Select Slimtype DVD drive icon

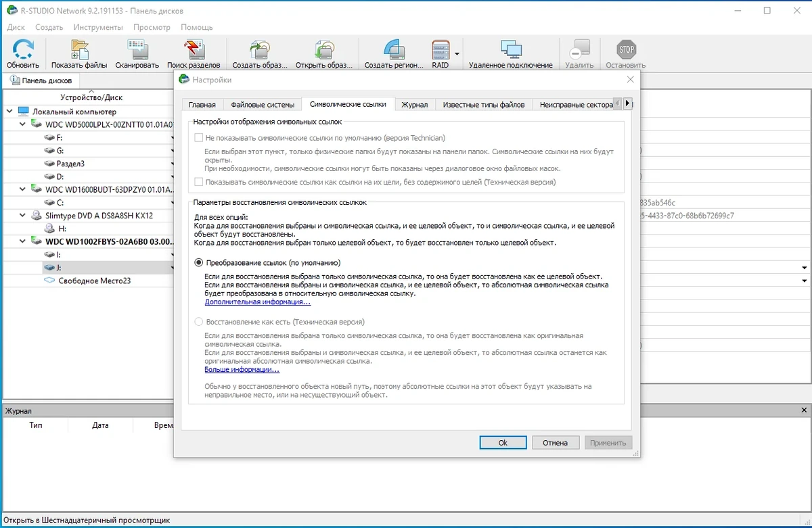tap(37, 215)
